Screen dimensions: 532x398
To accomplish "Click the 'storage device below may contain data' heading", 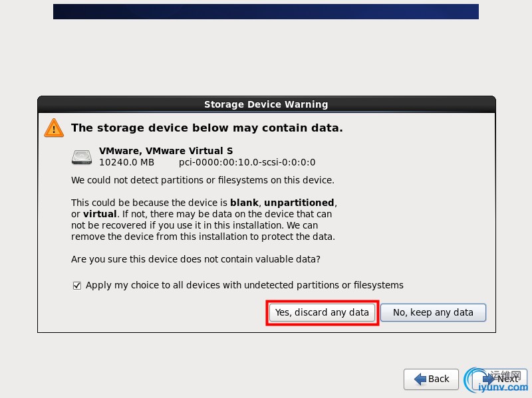I will tap(207, 128).
